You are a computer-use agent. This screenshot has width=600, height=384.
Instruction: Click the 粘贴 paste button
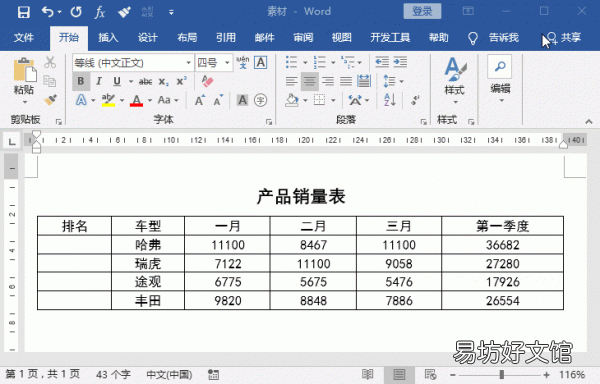(24, 81)
